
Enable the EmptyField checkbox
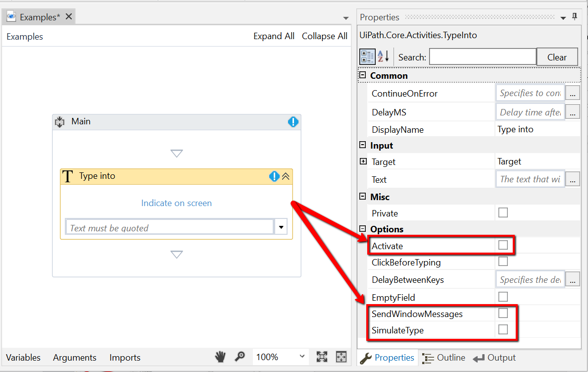point(503,297)
